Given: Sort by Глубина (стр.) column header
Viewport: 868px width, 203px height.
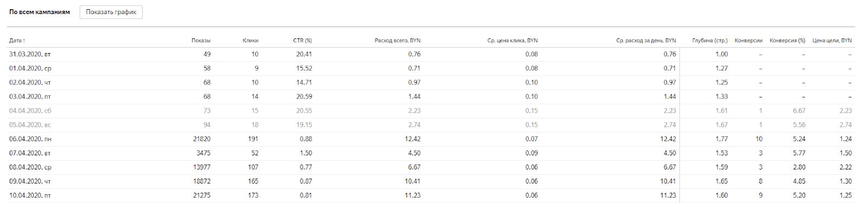Looking at the screenshot, I should pyautogui.click(x=710, y=41).
